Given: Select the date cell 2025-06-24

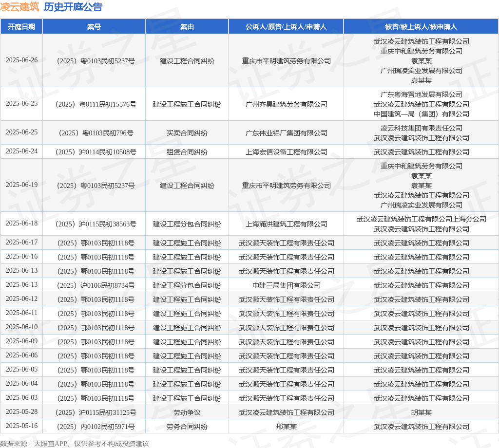Looking at the screenshot, I should (21, 151).
